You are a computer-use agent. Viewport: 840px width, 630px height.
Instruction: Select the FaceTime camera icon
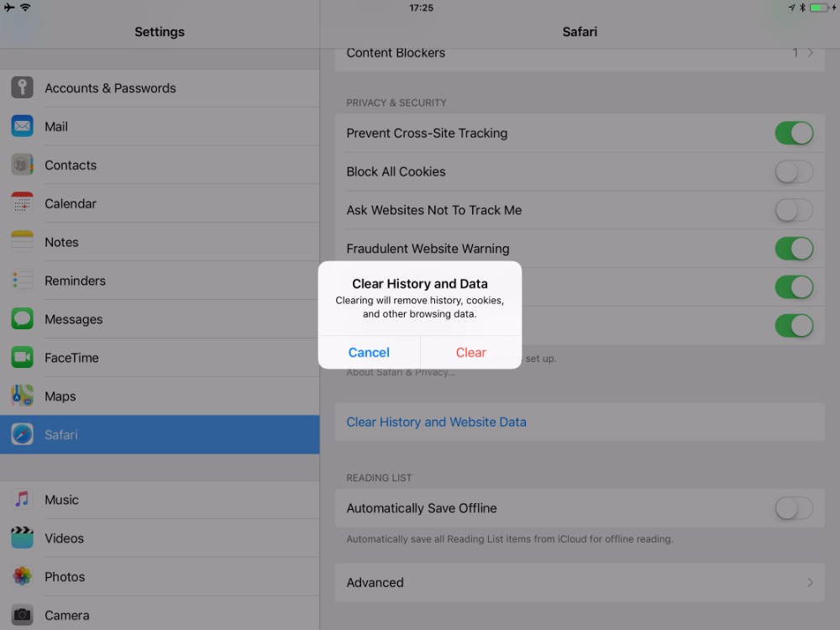tap(22, 358)
